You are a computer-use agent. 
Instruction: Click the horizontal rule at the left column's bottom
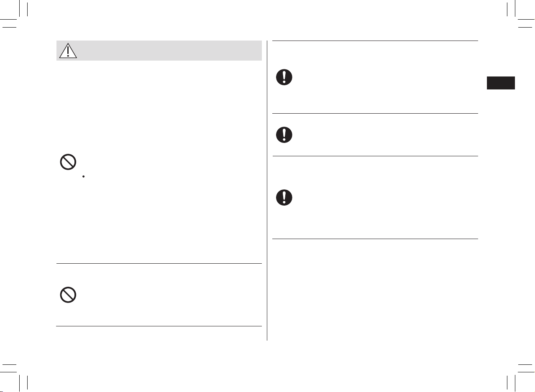coord(159,326)
